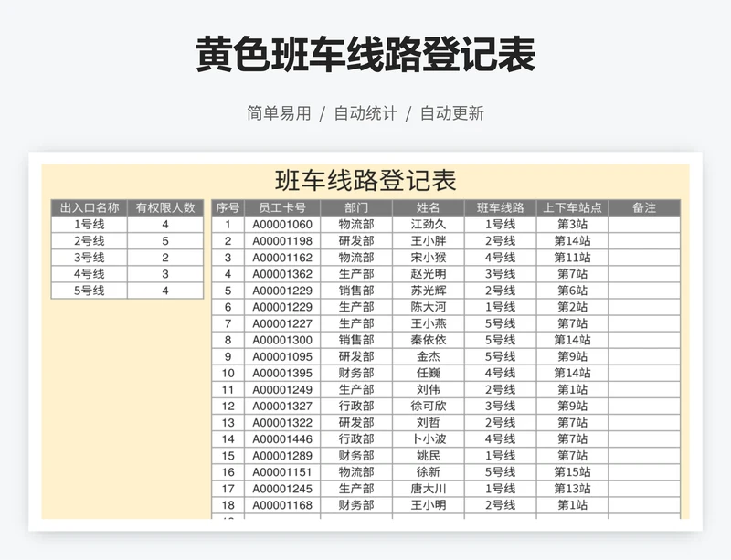Select the 员工卡号 column header
This screenshot has width=731, height=560.
[282, 208]
